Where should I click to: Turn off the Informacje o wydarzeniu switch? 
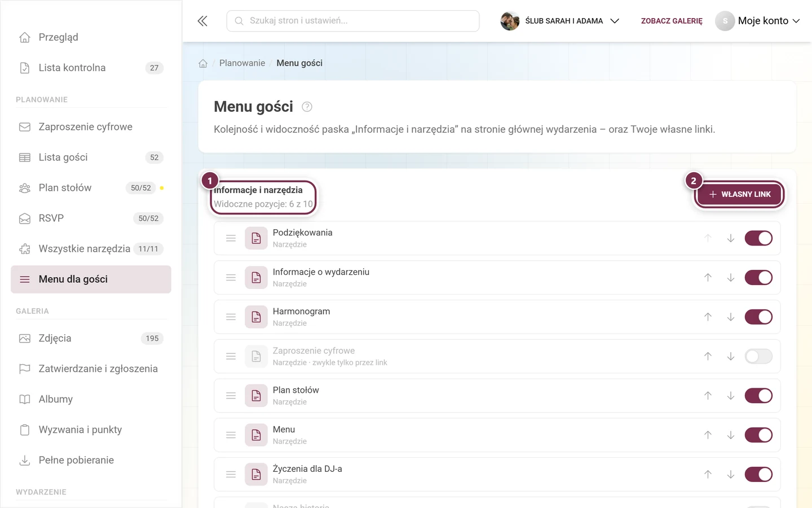pos(758,278)
